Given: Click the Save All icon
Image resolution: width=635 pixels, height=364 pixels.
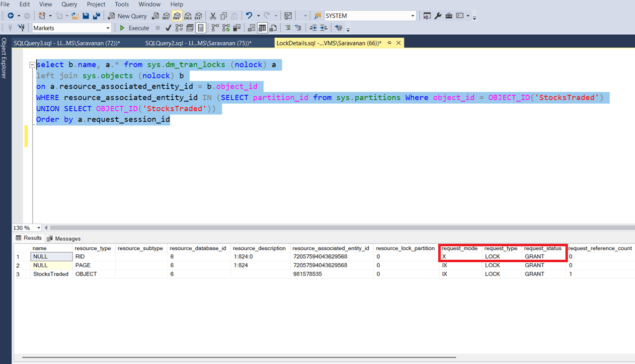Looking at the screenshot, I should point(96,16).
